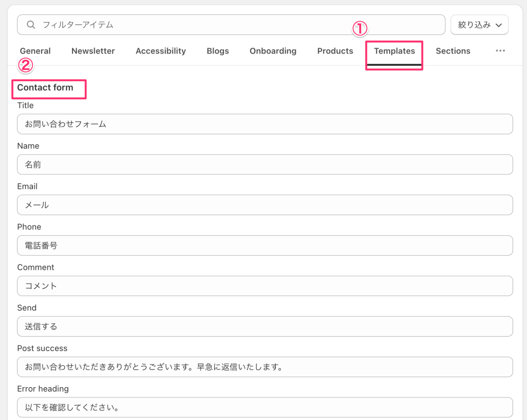Select the Accessibility tab
The height and width of the screenshot is (420, 527).
[x=161, y=50]
